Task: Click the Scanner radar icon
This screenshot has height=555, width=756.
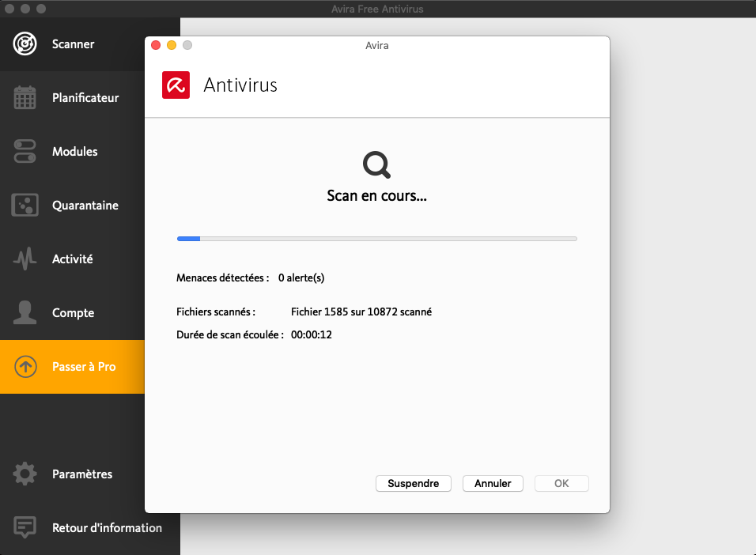Action: point(25,44)
